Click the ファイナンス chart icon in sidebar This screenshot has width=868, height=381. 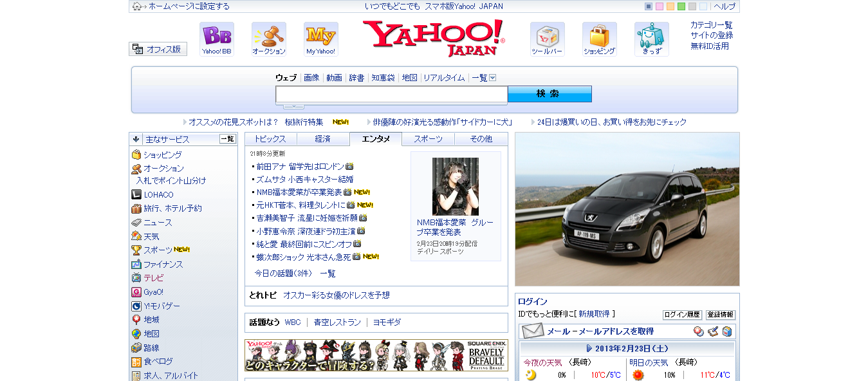click(x=136, y=265)
